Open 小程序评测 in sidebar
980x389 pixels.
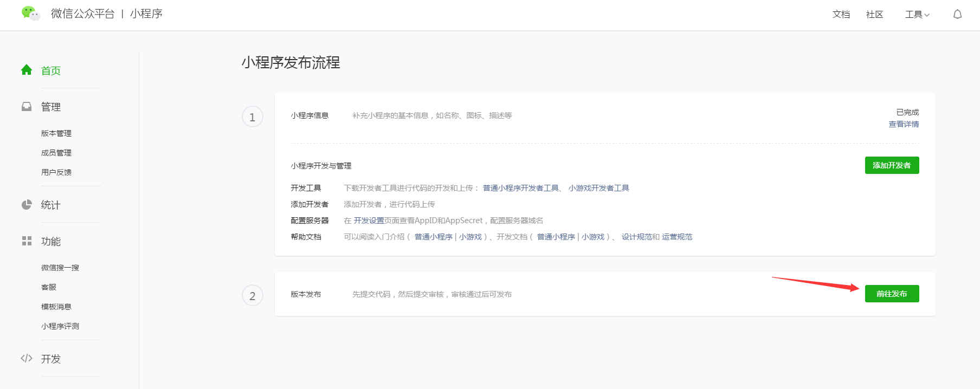click(x=60, y=326)
